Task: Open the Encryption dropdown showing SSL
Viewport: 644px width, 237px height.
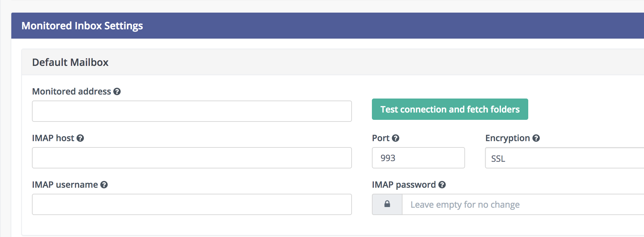Action: tap(564, 158)
